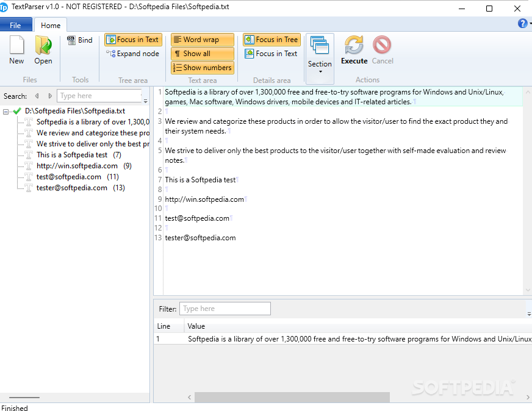The height and width of the screenshot is (411, 532).
Task: Click text area scroll down arrow
Action: click(x=528, y=290)
